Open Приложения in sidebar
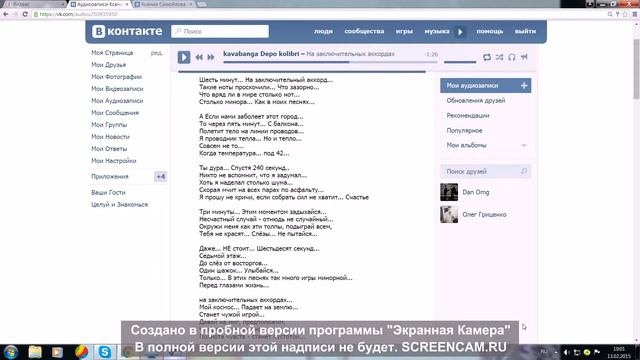 point(110,177)
